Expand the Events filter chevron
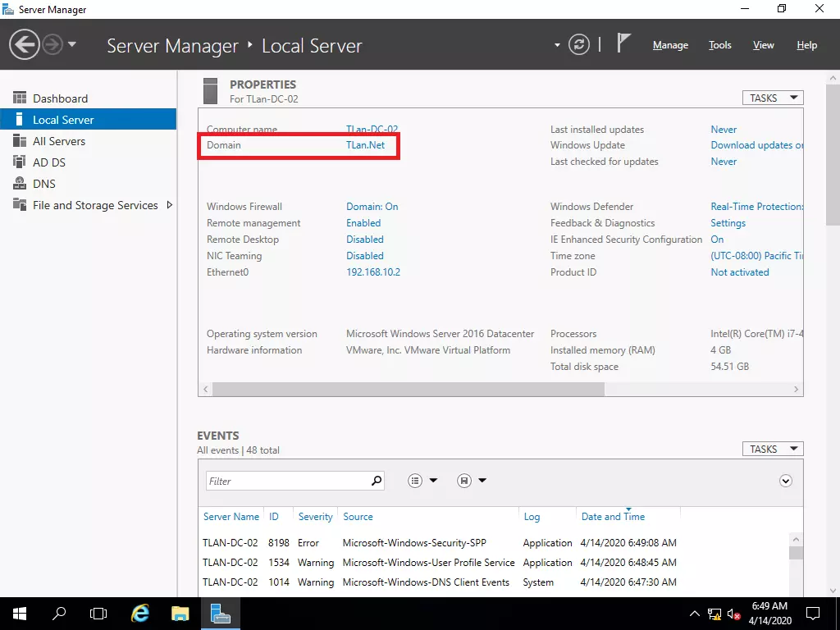The height and width of the screenshot is (630, 840). [x=785, y=481]
